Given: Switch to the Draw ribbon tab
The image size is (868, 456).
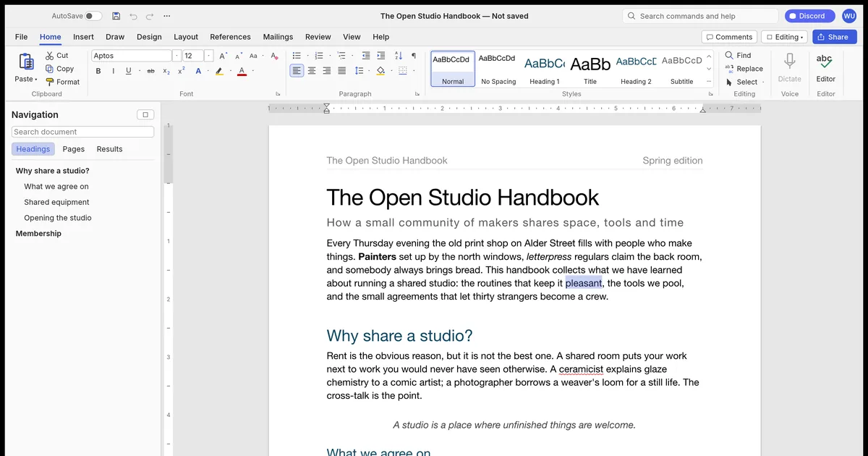Looking at the screenshot, I should tap(115, 37).
